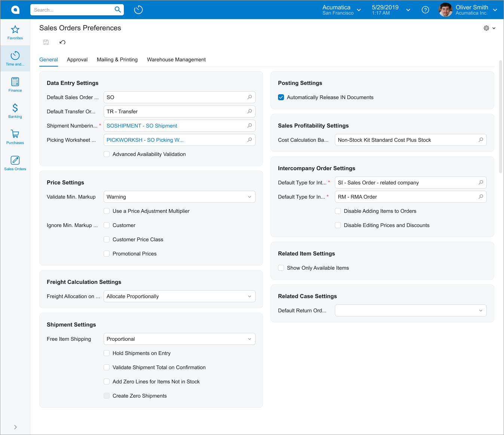
Task: Check Hold Shipments on Entry
Action: point(107,353)
